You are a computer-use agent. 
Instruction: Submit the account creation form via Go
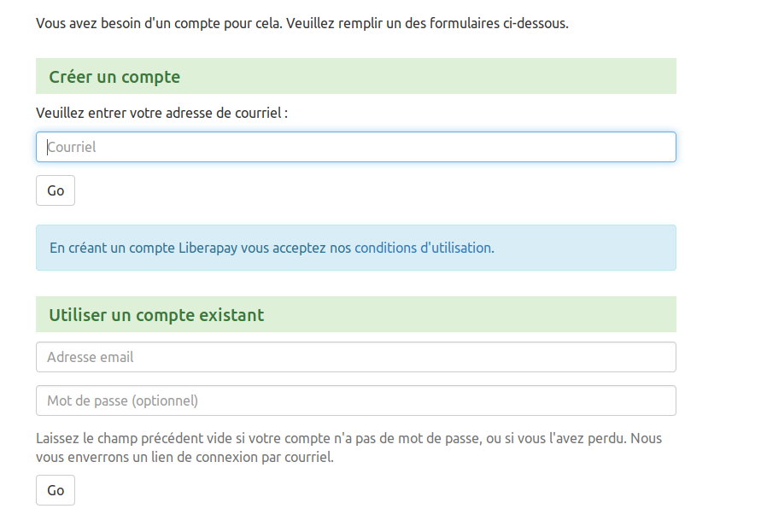[55, 190]
